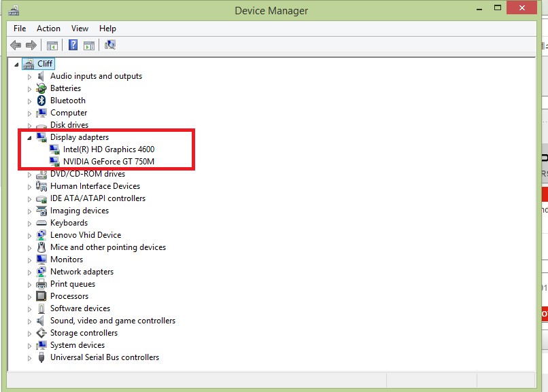Screen dimensions: 548x392
Task: Click Scan for hardware changes icon
Action: click(110, 46)
